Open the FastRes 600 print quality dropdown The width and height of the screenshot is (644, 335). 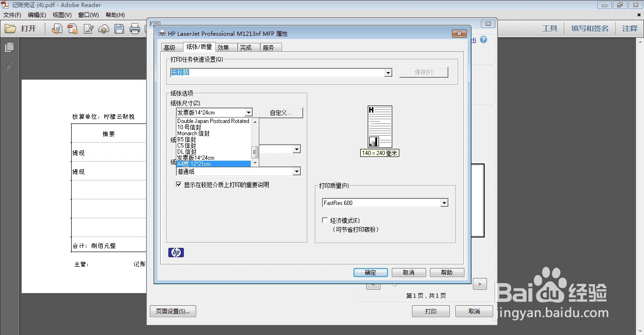444,203
